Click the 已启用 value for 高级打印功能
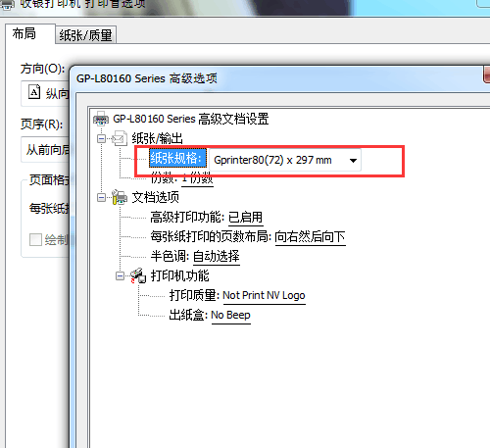 point(246,218)
